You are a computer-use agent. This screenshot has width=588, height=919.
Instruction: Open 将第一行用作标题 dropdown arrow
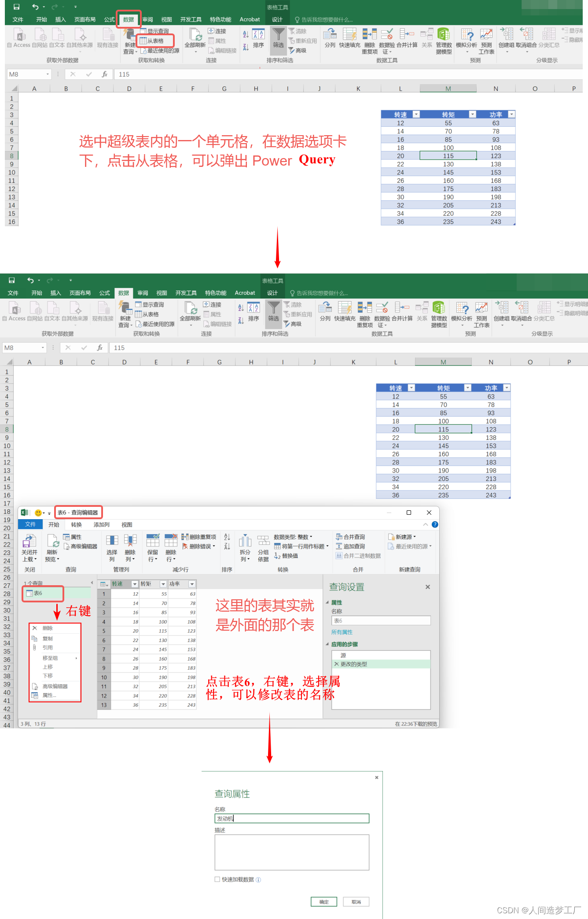click(327, 546)
